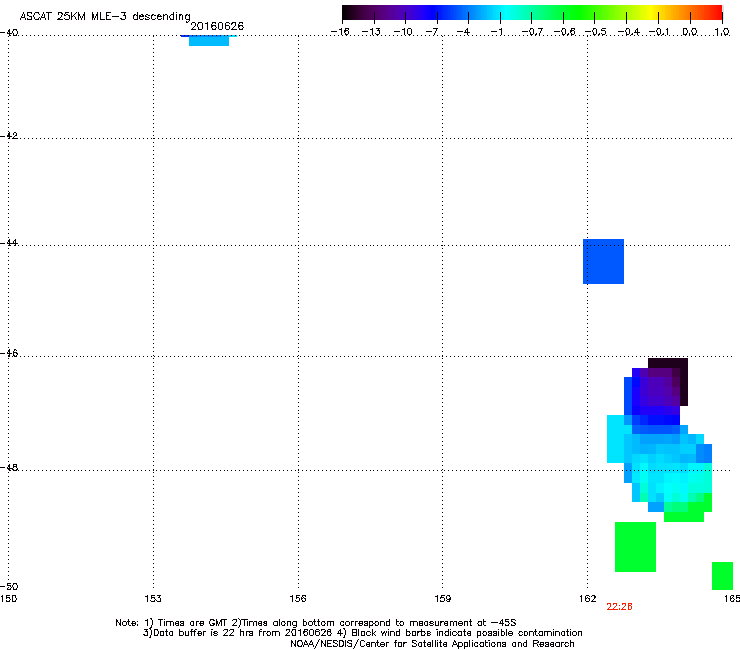Click the -0.1 colorbar label
This screenshot has width=740, height=650.
659,32
